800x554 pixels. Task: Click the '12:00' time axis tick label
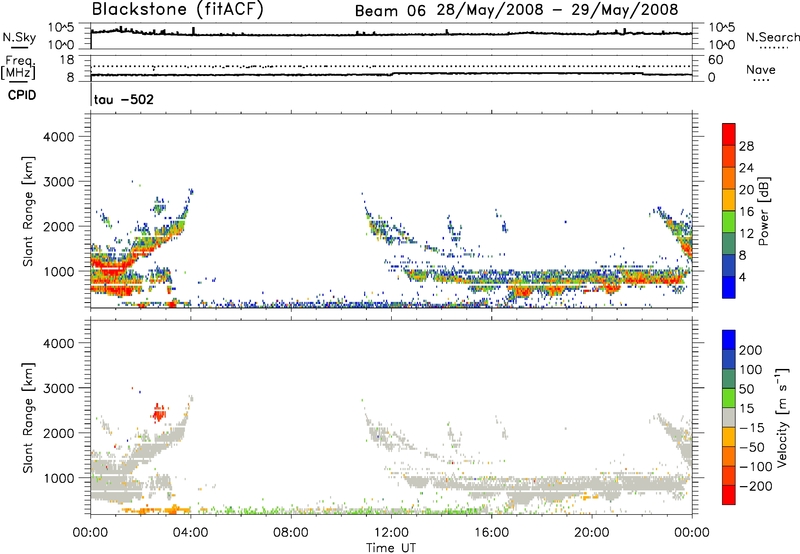coord(391,533)
